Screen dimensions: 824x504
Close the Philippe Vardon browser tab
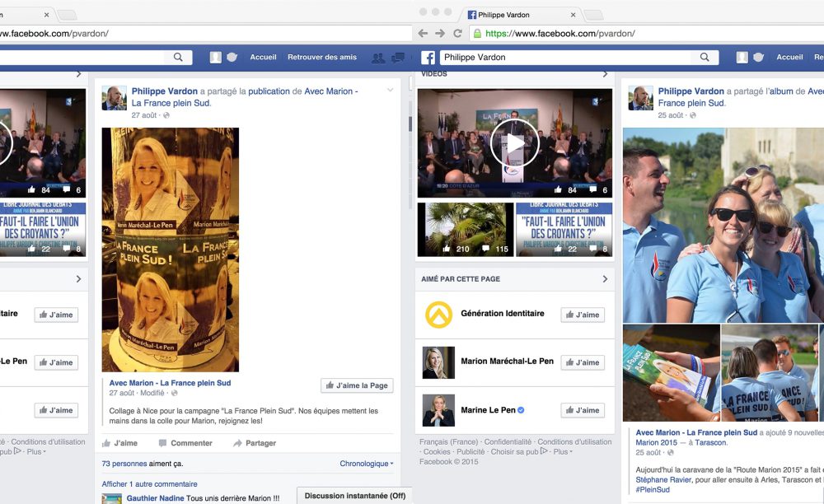pos(573,15)
